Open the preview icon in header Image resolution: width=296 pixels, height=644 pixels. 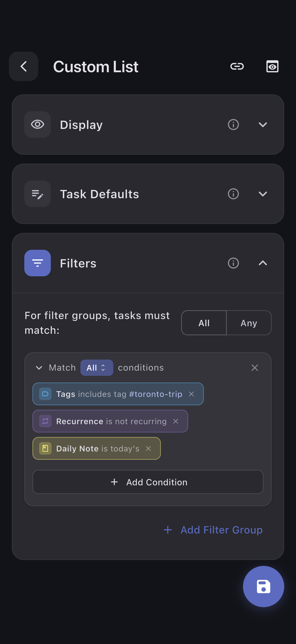(272, 67)
